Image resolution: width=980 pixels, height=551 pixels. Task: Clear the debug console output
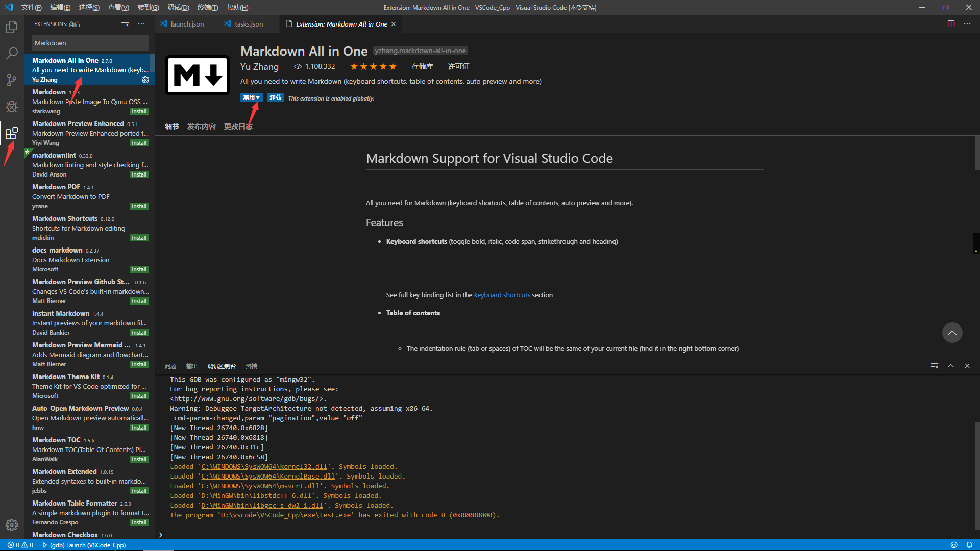pos(935,366)
